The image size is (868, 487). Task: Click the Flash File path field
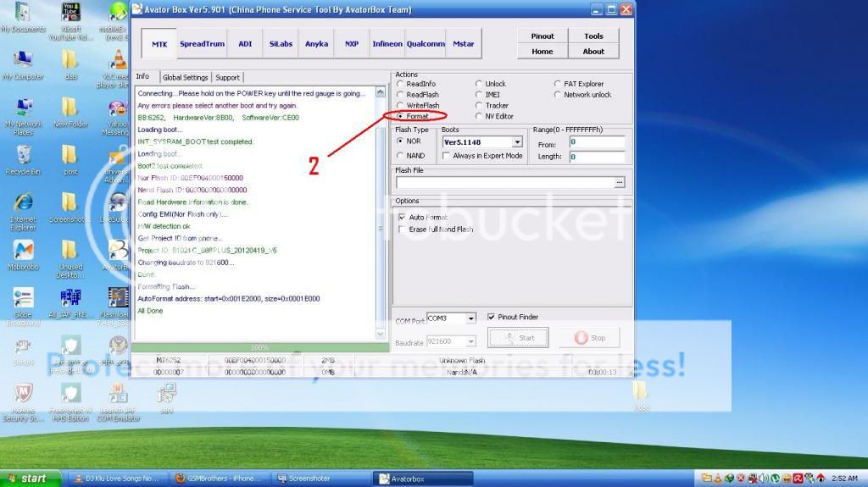505,182
